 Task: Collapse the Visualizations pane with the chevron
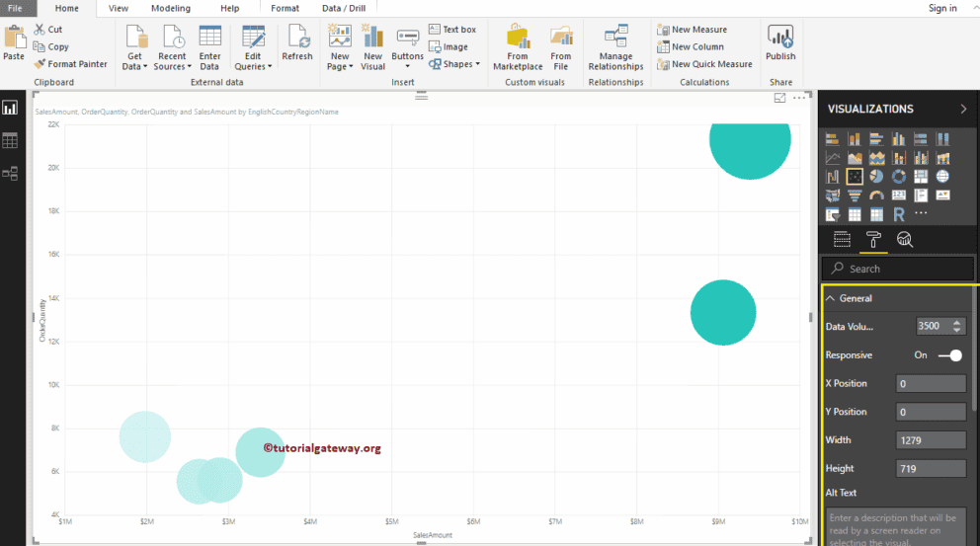[x=963, y=109]
